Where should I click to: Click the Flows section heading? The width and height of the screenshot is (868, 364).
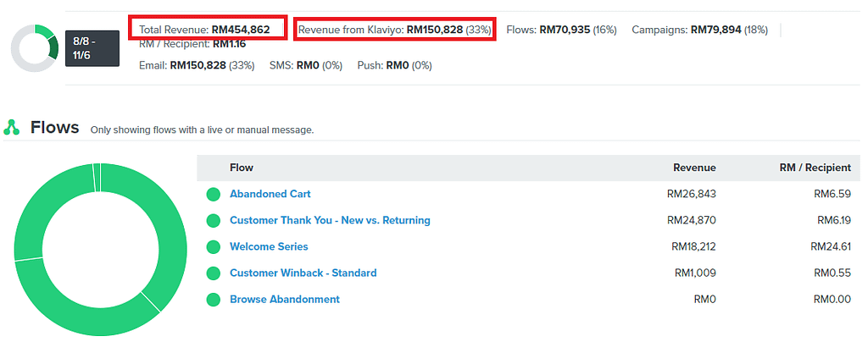point(55,127)
